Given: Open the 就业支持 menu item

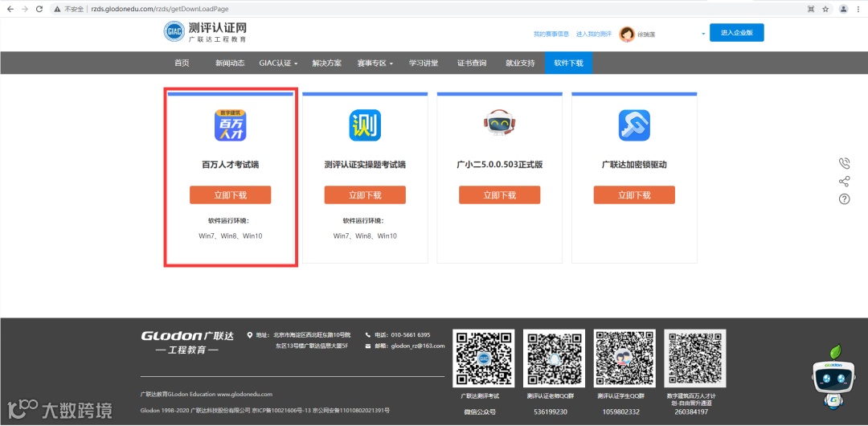Looking at the screenshot, I should (x=520, y=63).
